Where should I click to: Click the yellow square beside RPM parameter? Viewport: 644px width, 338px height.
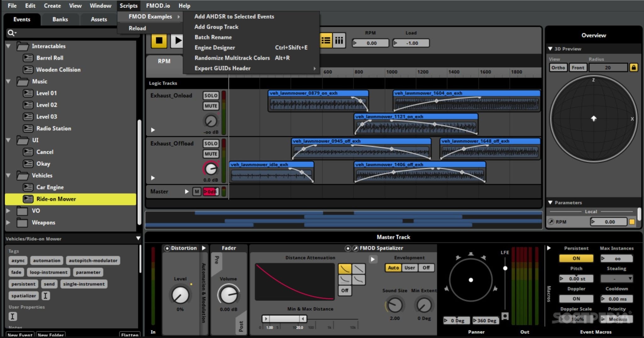(632, 222)
